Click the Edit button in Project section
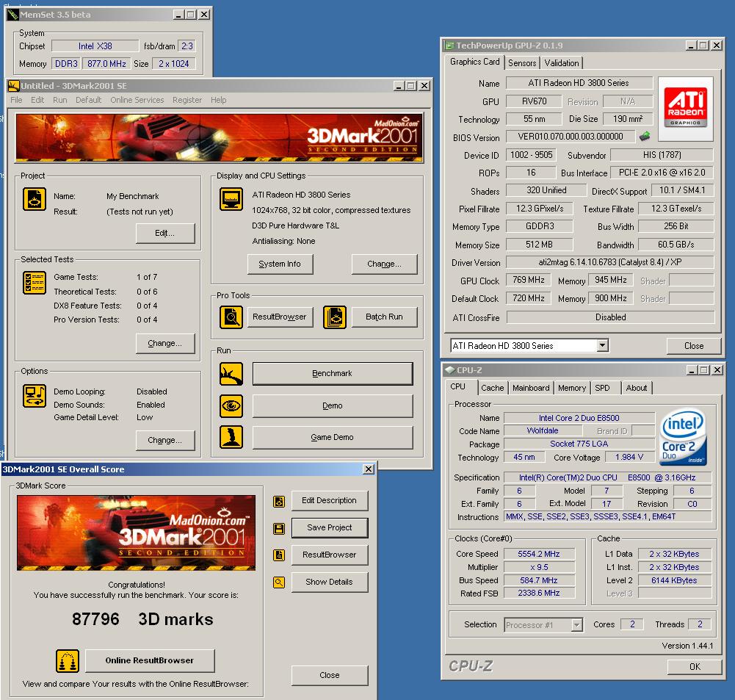 point(165,233)
